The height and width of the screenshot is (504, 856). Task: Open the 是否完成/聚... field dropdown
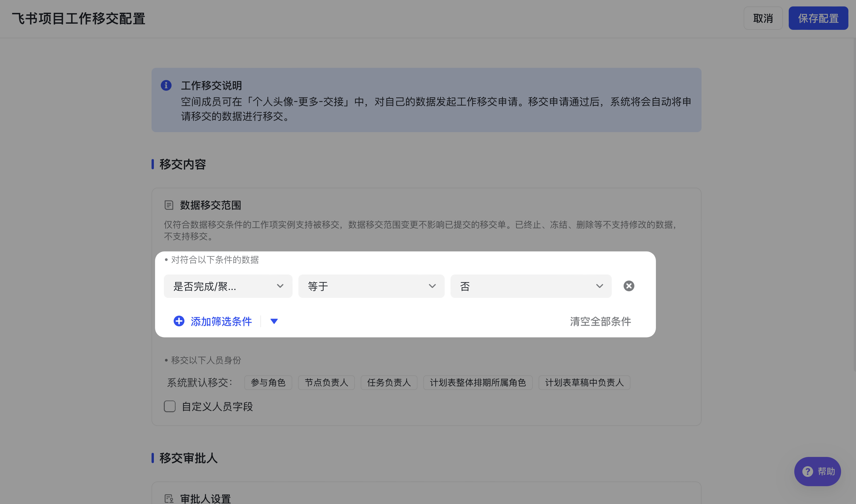point(228,286)
